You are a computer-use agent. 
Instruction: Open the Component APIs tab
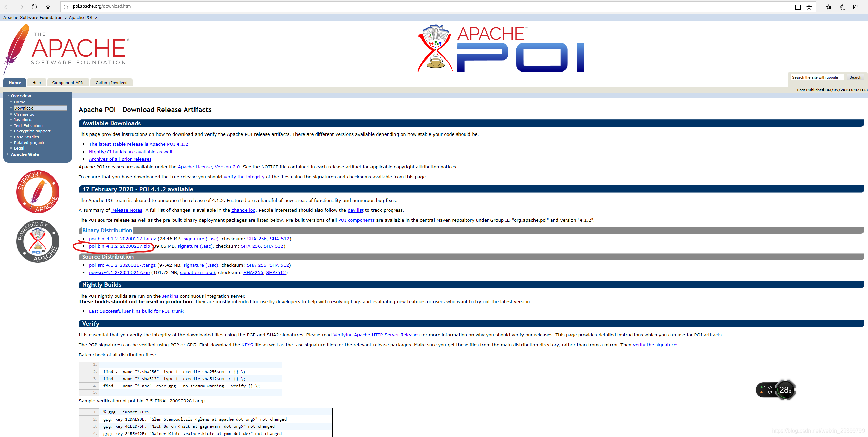point(68,83)
